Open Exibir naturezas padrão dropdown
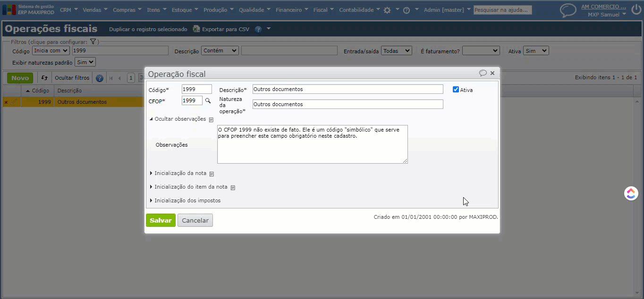This screenshot has height=299, width=644. pos(85,62)
